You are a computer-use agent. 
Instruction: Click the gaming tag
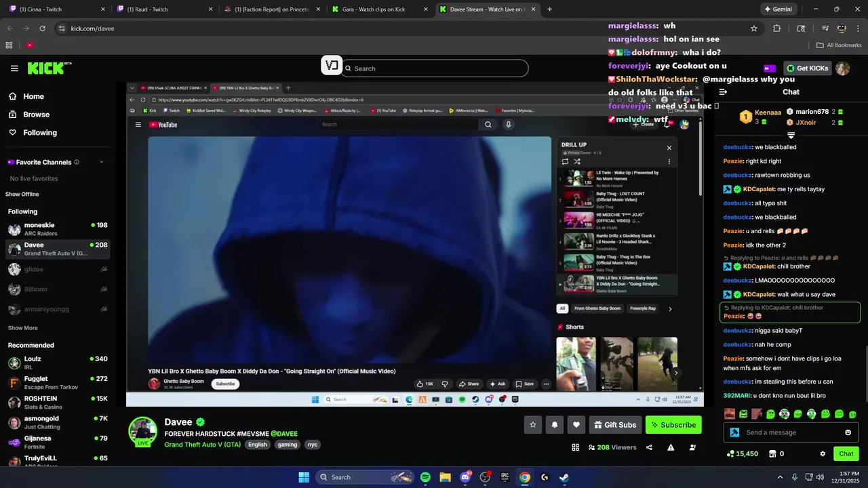[x=288, y=445]
